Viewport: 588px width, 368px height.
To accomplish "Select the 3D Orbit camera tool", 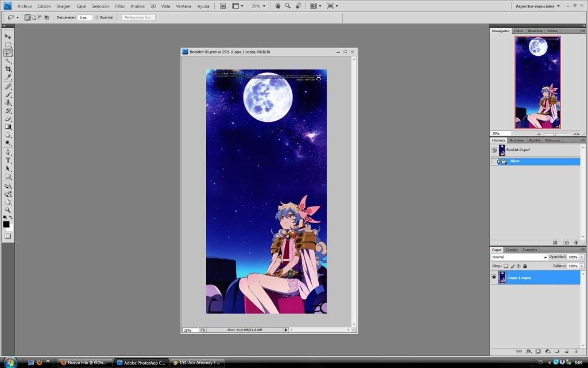I will 8,194.
